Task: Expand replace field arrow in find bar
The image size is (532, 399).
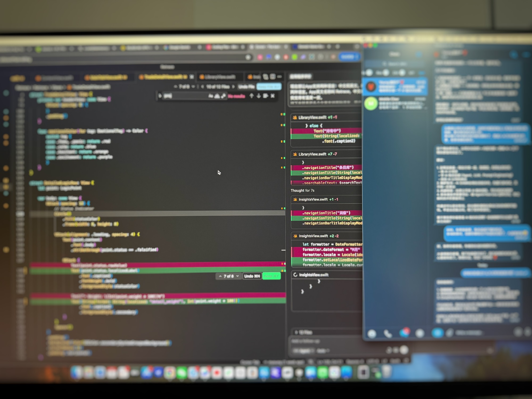Action: pos(160,96)
